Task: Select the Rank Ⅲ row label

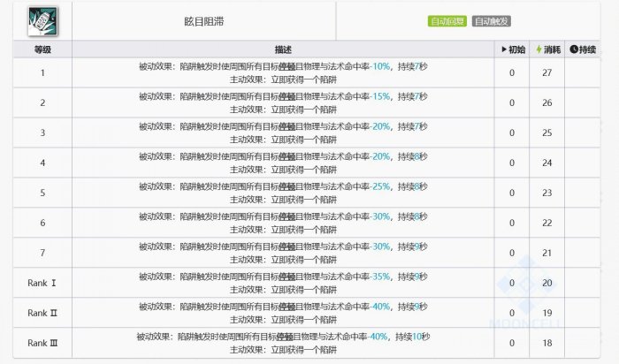Action: pos(42,343)
